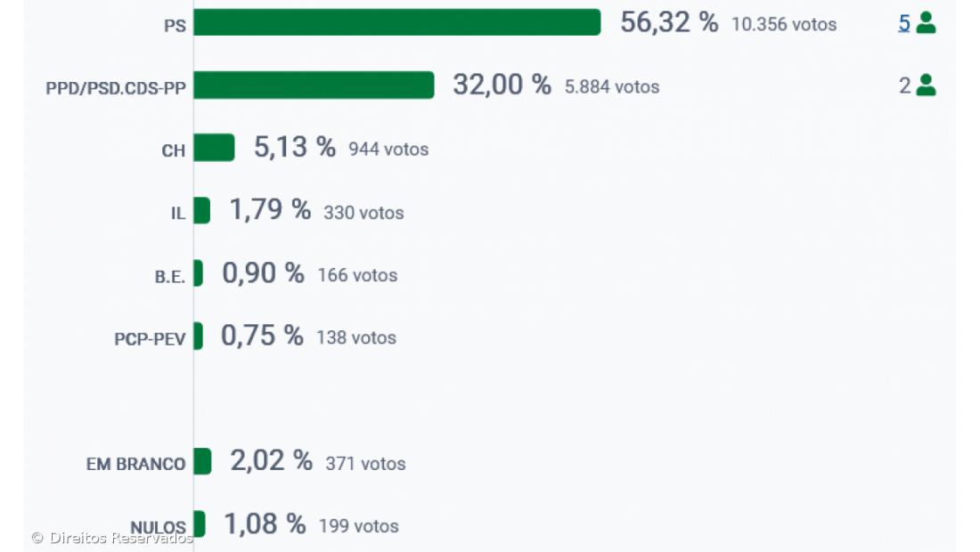Click the IL green result bar
The width and height of the screenshot is (980, 552).
(x=201, y=211)
